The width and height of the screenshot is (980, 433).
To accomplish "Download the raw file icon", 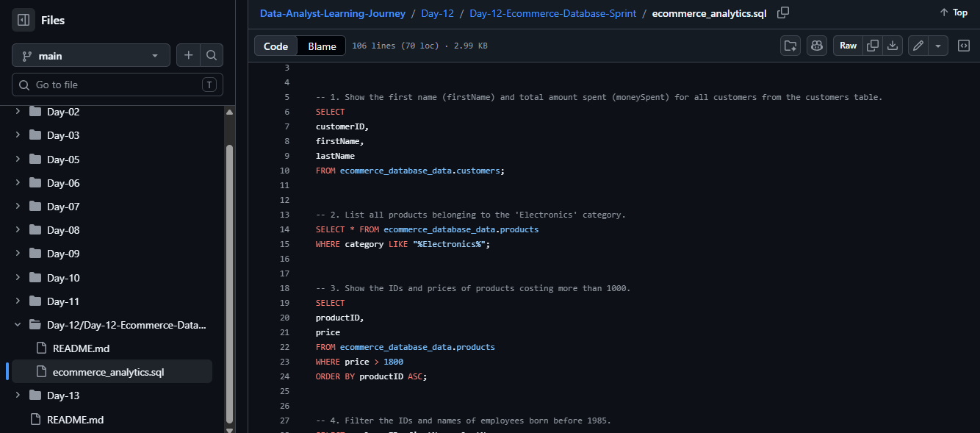I will (x=893, y=46).
